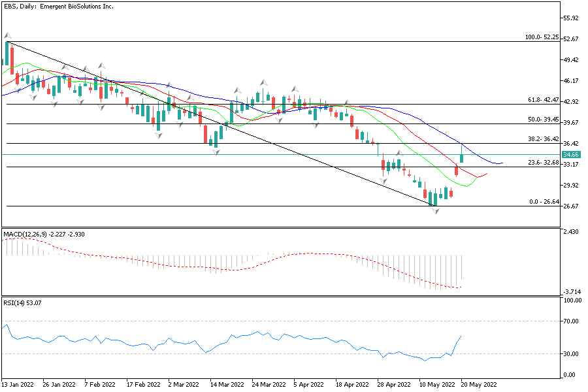Click the 100.0- 52.25 Fibonacci label
This screenshot has height=392, width=588.
pyautogui.click(x=542, y=37)
